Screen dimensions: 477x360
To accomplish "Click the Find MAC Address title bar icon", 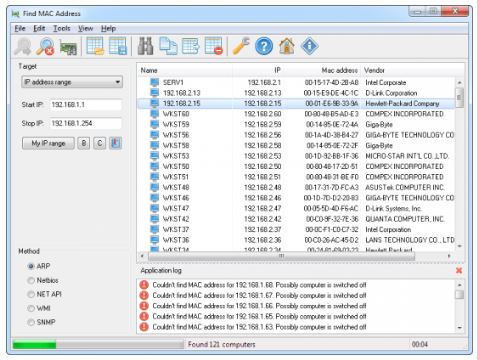I will (x=15, y=14).
